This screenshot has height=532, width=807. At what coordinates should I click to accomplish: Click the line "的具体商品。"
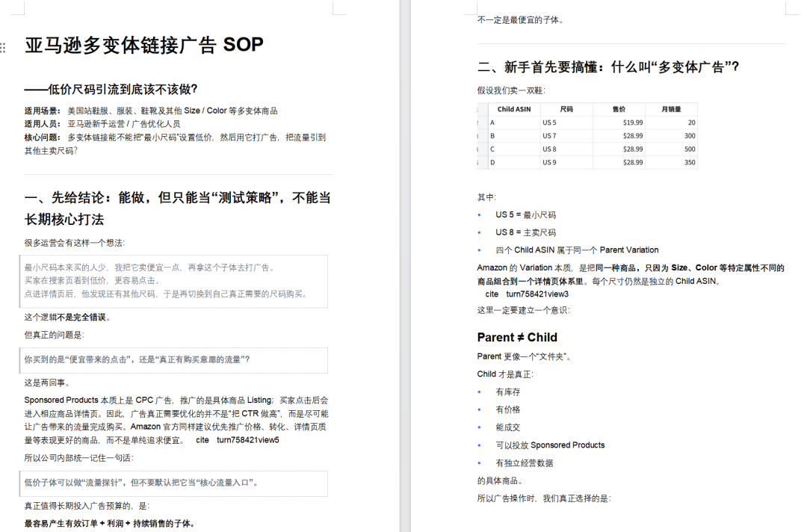point(500,481)
